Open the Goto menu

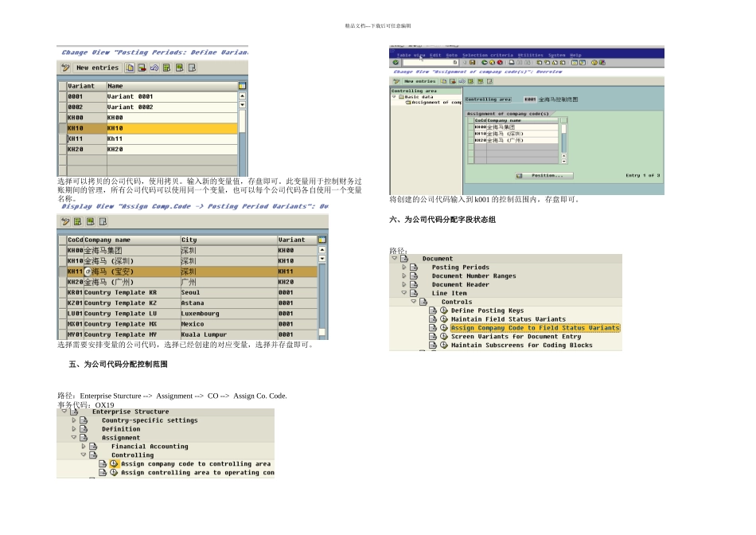pyautogui.click(x=451, y=55)
